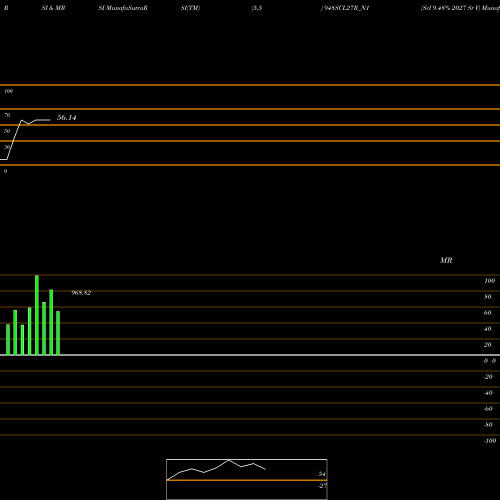Click the rightmost green MR bar
Image resolution: width=500 pixels, height=500 pixels.
pos(58,333)
